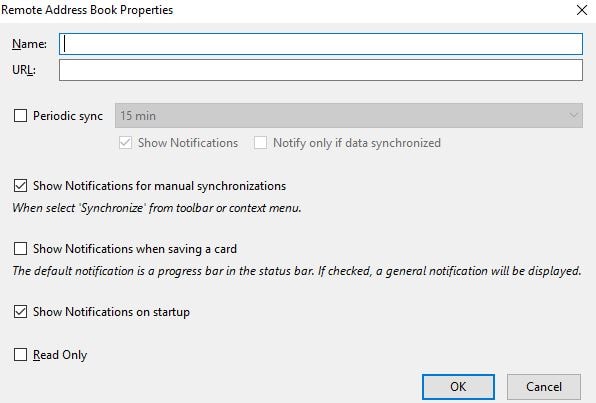596x403 pixels.
Task: Uncheck Show Notifications for manual synchronizations
Action: click(x=20, y=186)
